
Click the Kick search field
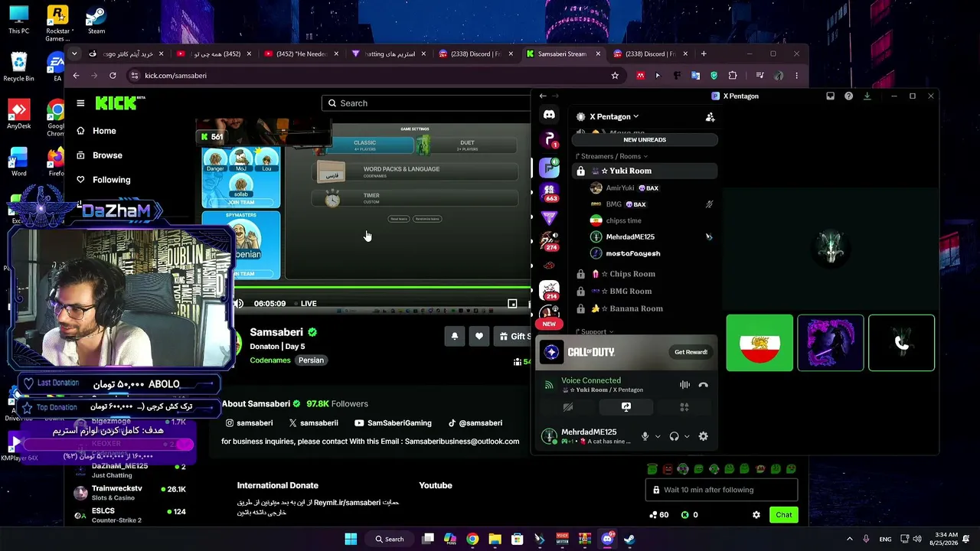point(427,103)
